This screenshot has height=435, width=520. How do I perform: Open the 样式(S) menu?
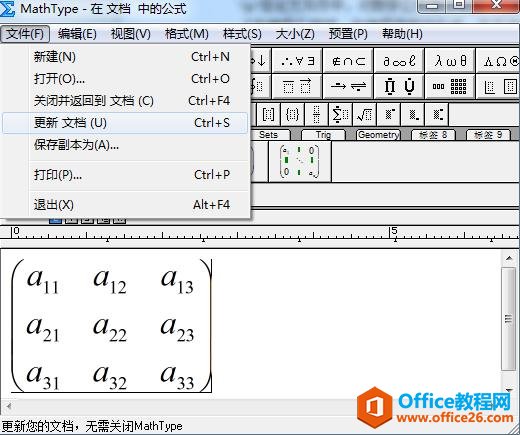point(242,34)
